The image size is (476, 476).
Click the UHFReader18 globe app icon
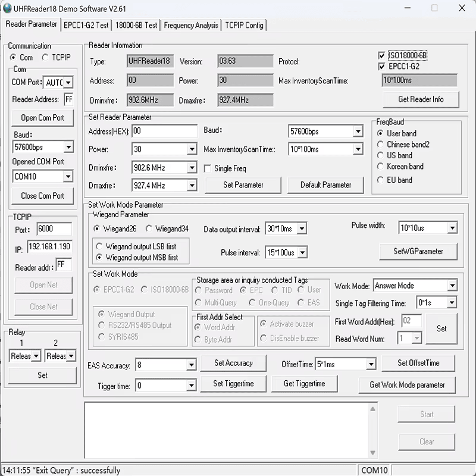[7, 8]
